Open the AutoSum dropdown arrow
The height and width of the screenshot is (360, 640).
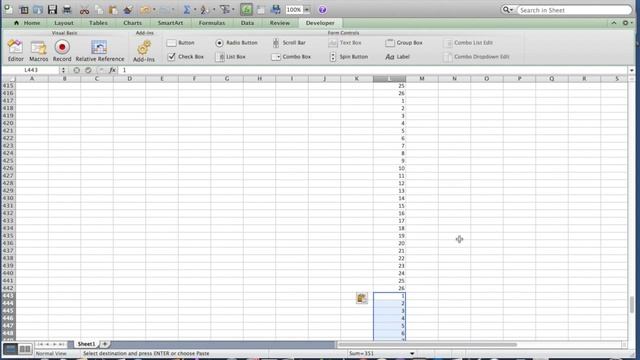click(195, 10)
